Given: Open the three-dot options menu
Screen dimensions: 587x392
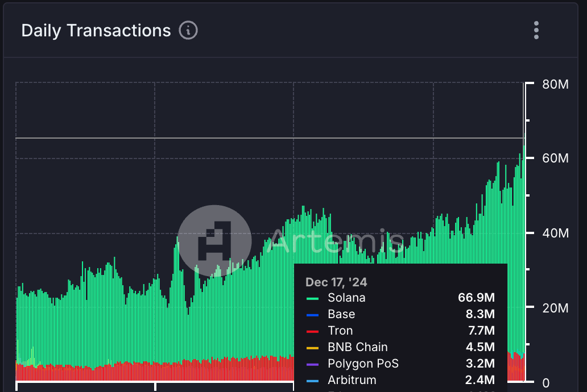Looking at the screenshot, I should [536, 30].
